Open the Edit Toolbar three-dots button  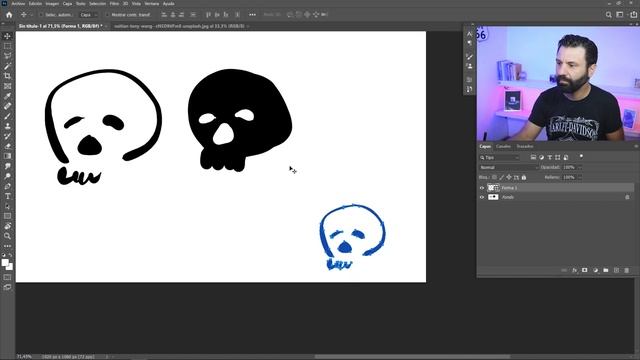pyautogui.click(x=7, y=246)
